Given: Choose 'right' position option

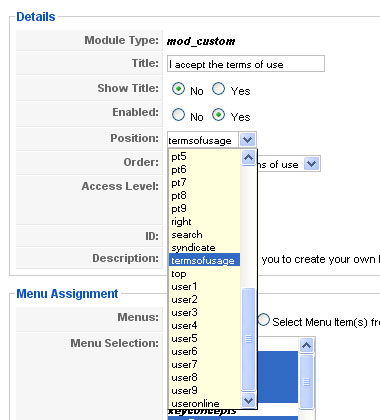Looking at the screenshot, I should point(204,221).
